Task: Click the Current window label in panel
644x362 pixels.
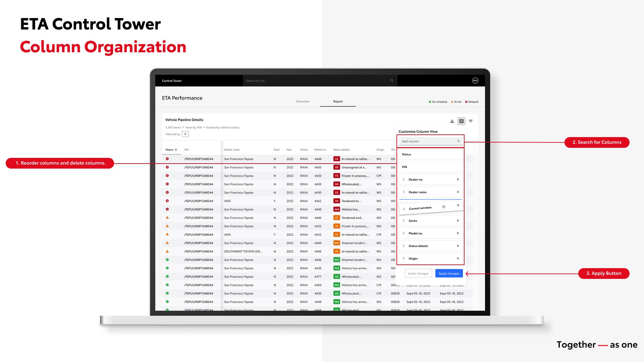Action: point(420,208)
